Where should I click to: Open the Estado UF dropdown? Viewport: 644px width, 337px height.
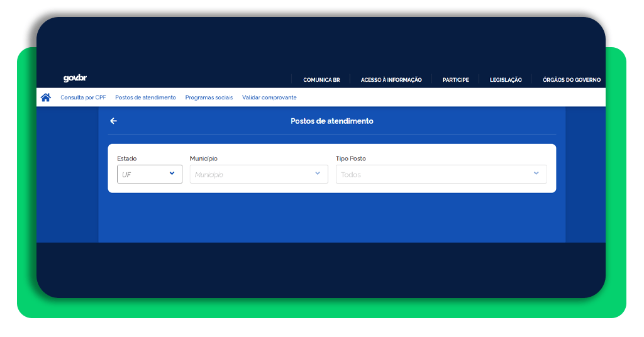tap(150, 174)
